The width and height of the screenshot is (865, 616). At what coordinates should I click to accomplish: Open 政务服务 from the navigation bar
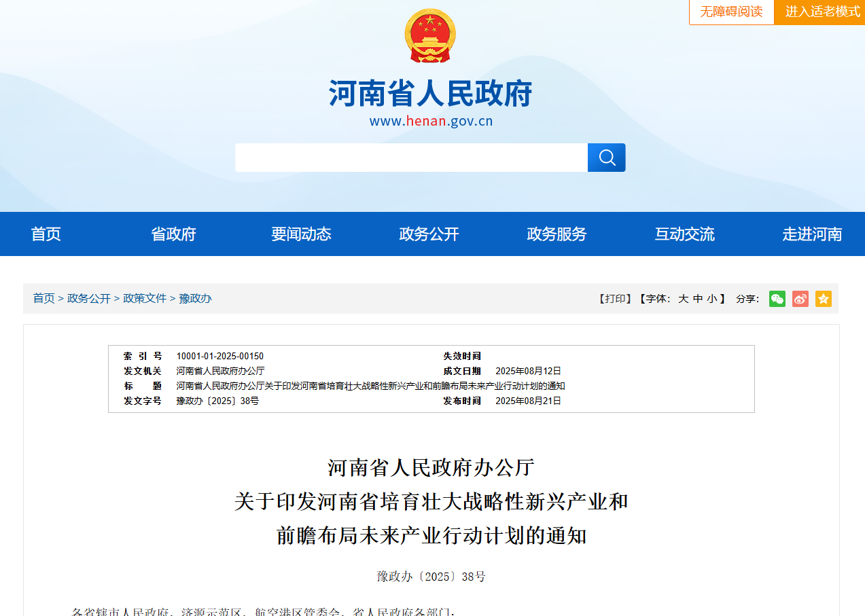pyautogui.click(x=557, y=234)
